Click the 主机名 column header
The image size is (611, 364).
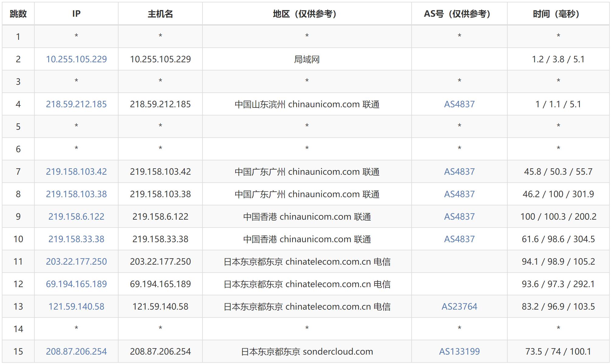click(160, 14)
